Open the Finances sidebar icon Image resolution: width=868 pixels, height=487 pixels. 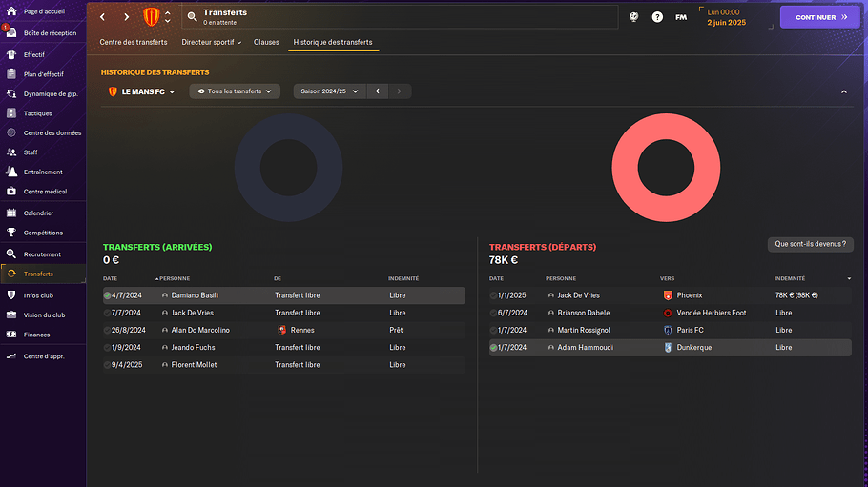click(11, 335)
